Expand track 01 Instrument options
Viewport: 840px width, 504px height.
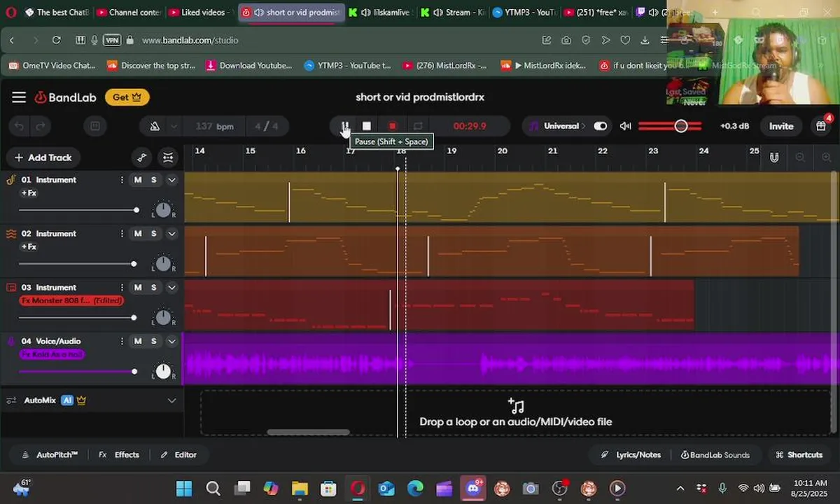171,180
